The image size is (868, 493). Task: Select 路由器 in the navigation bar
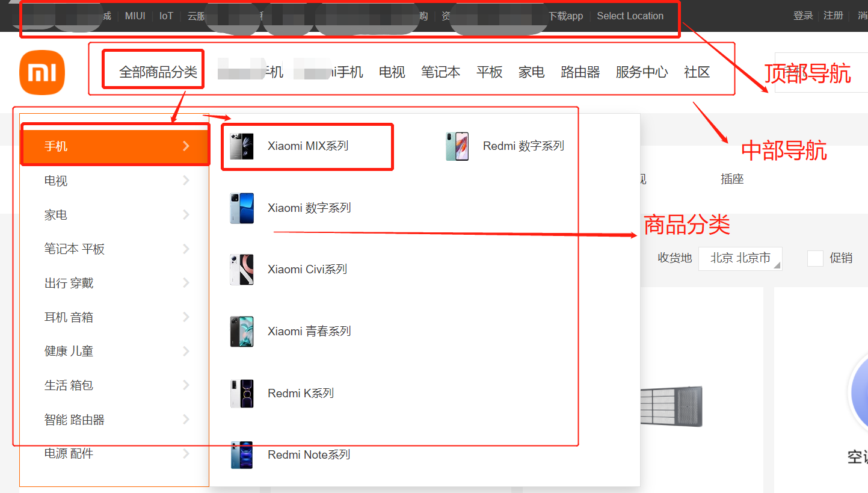tap(580, 72)
